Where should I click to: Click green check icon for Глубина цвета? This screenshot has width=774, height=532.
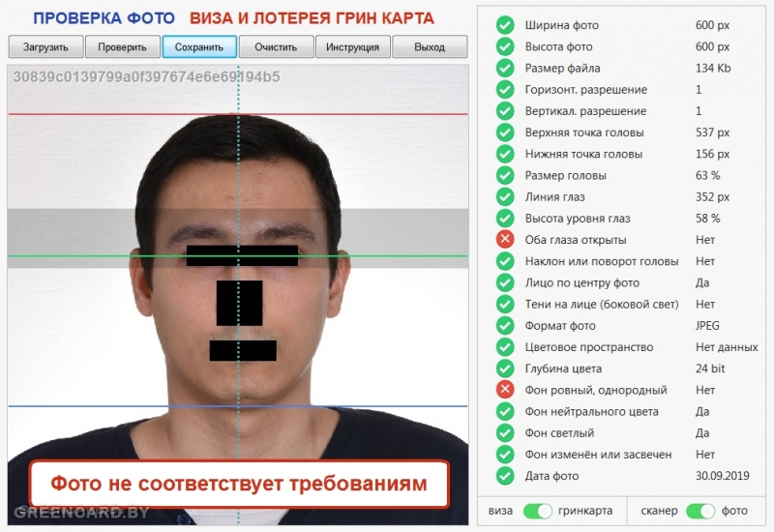505,369
